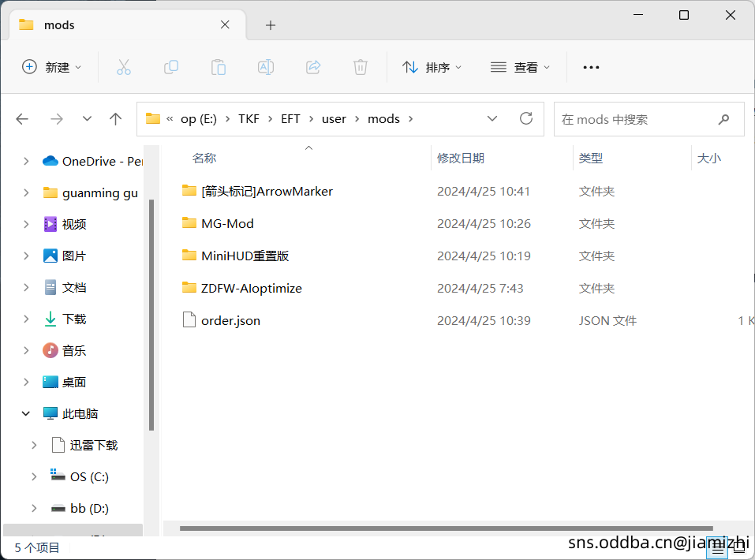
Task: Click the See more ellipsis icon
Action: pos(591,67)
